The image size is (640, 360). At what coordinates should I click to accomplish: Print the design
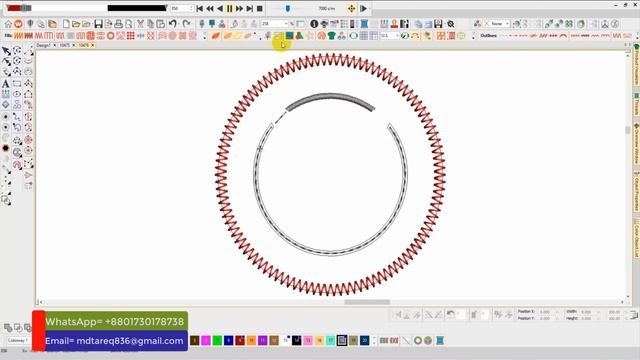tap(118, 24)
